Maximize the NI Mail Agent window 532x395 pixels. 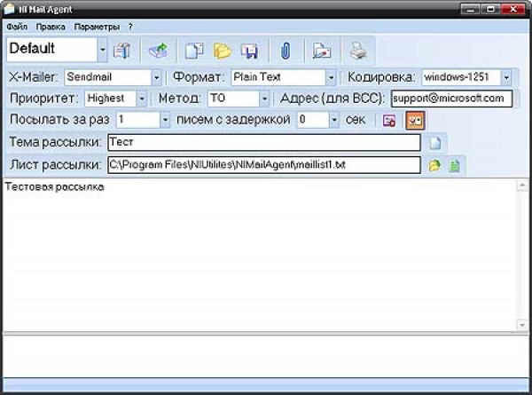tap(490, 10)
